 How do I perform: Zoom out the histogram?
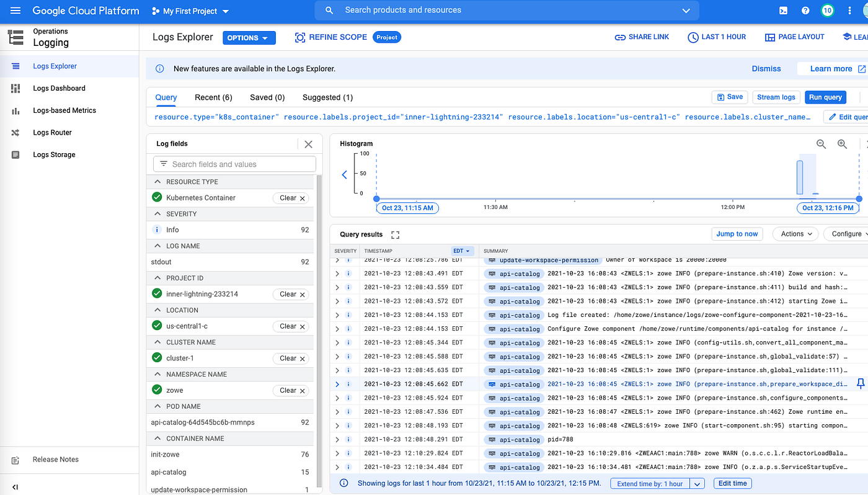pos(821,144)
